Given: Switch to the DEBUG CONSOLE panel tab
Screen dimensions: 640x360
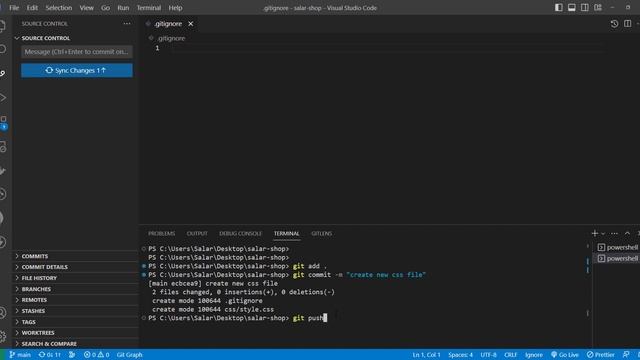Looking at the screenshot, I should 240,233.
